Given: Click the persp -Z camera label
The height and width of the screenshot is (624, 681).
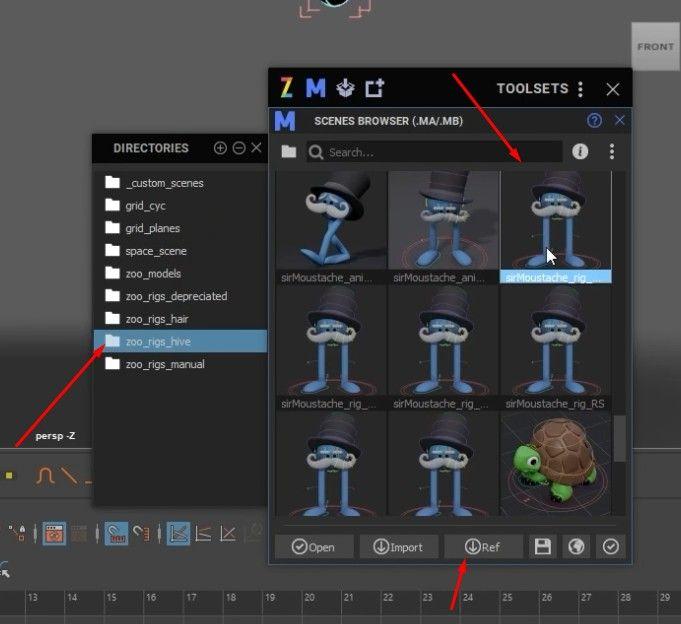Looking at the screenshot, I should click(x=55, y=436).
